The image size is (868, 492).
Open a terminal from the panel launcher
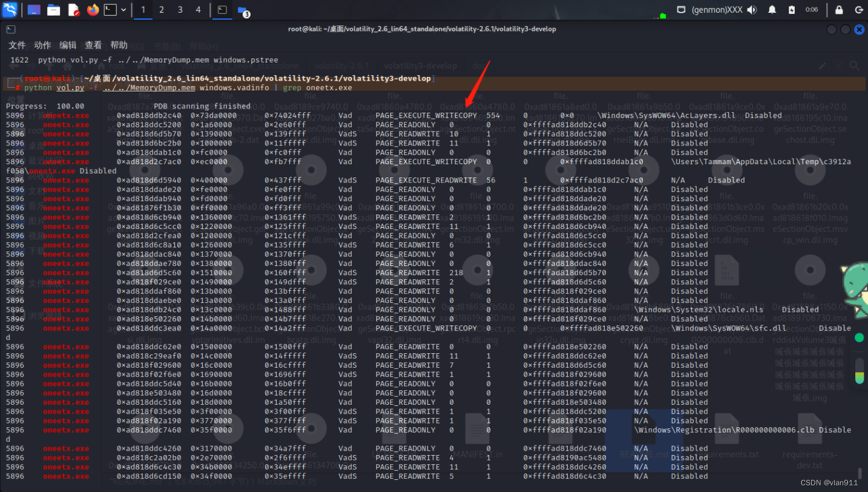pyautogui.click(x=110, y=10)
